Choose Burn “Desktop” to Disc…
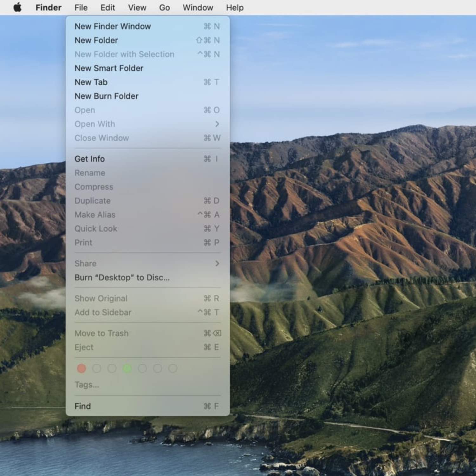The height and width of the screenshot is (476, 476). click(x=147, y=277)
